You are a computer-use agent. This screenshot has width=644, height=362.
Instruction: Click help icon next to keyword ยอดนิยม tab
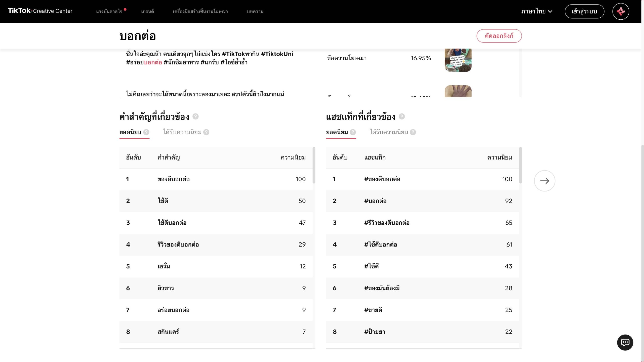click(x=146, y=132)
